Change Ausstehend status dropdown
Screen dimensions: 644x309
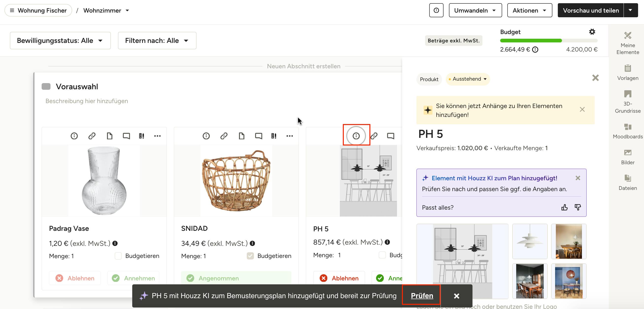click(x=467, y=79)
